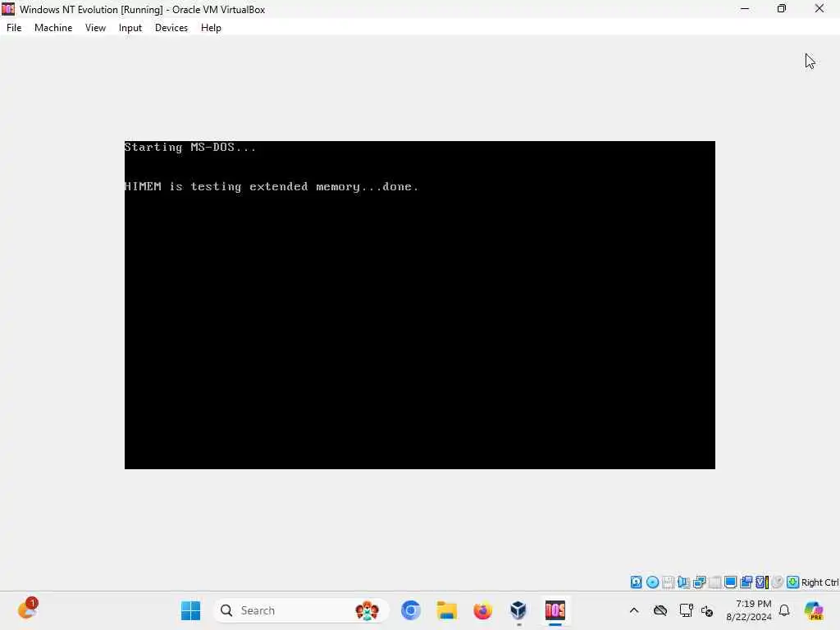Open the File menu

coord(14,28)
